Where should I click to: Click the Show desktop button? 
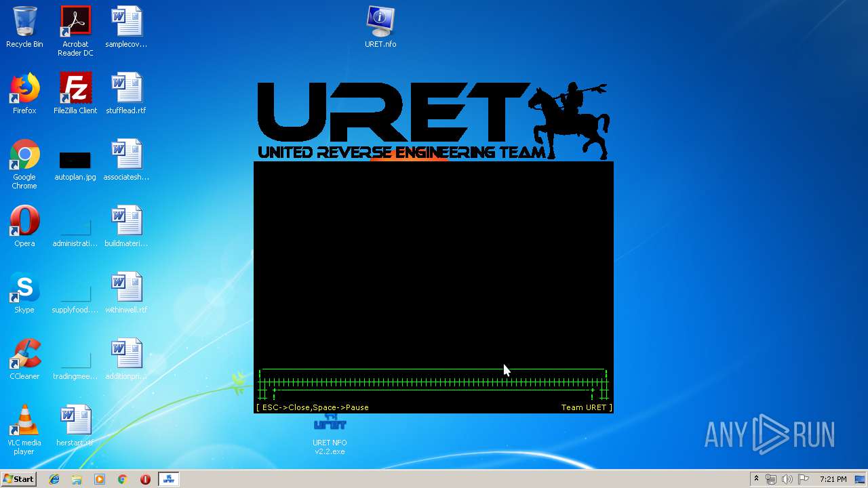[861, 479]
